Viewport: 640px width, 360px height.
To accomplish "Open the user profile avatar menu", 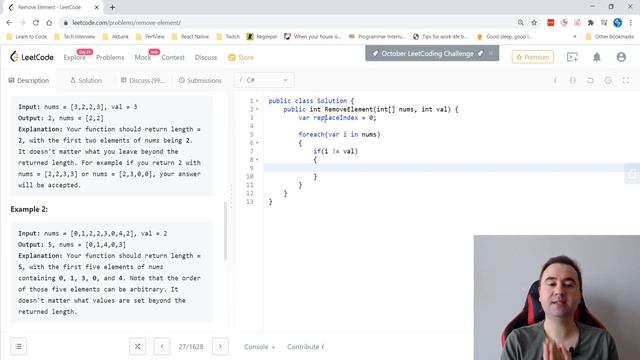I will click(621, 57).
